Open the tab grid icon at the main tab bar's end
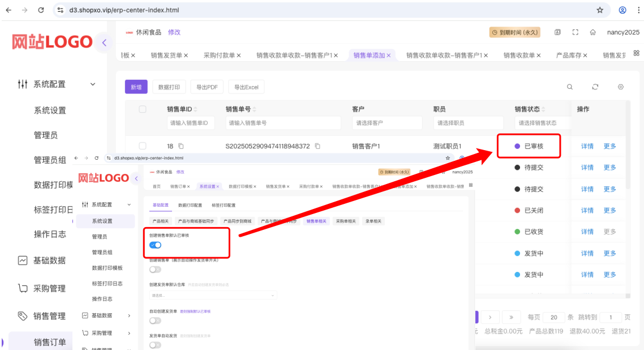644x350 pixels. coord(636,53)
